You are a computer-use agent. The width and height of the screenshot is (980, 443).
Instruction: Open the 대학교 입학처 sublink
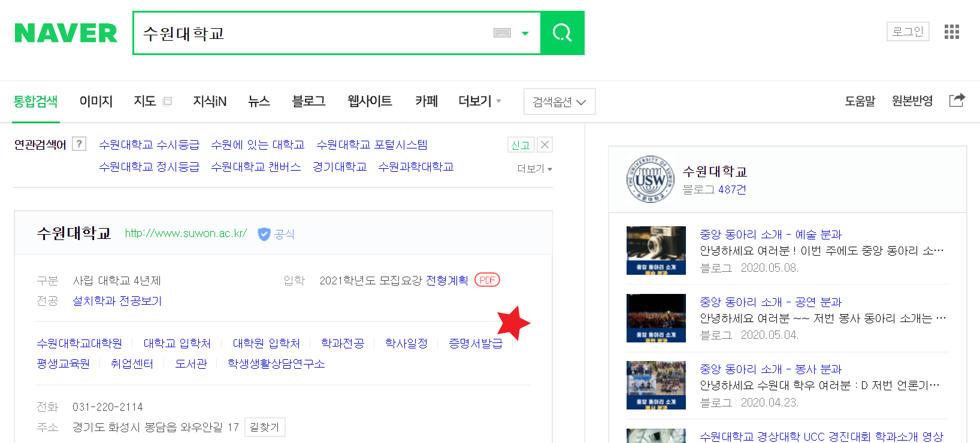[177, 343]
